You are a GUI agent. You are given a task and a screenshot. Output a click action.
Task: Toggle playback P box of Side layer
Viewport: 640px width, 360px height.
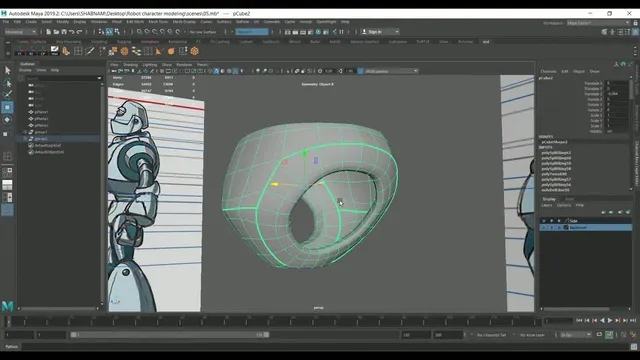pos(551,221)
